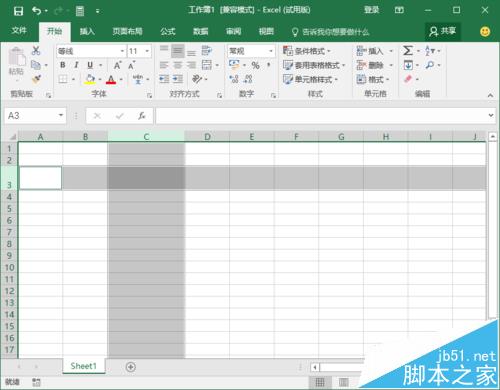Click Merge and Center icon
This screenshot has height=390, width=500.
(207, 65)
